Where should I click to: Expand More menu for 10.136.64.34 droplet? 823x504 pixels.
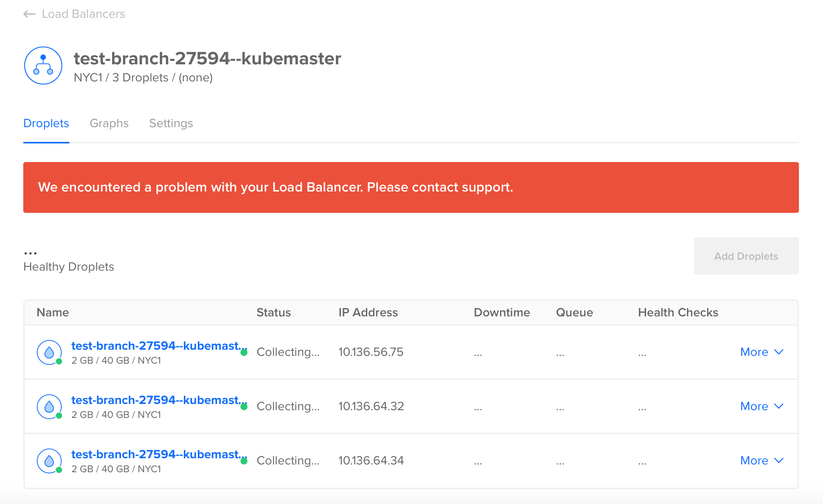click(762, 461)
